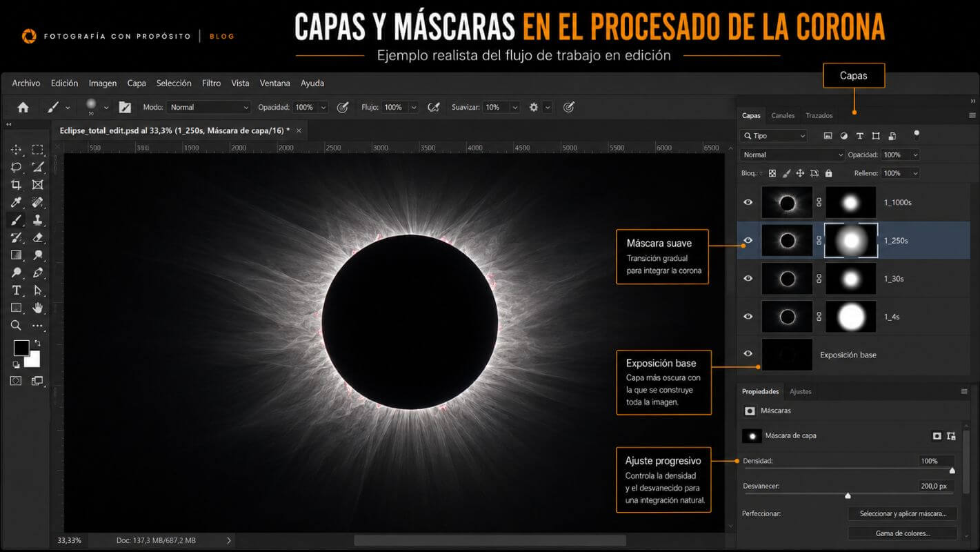Toggle pressure for opacity icon
The height and width of the screenshot is (552, 980).
pyautogui.click(x=342, y=107)
